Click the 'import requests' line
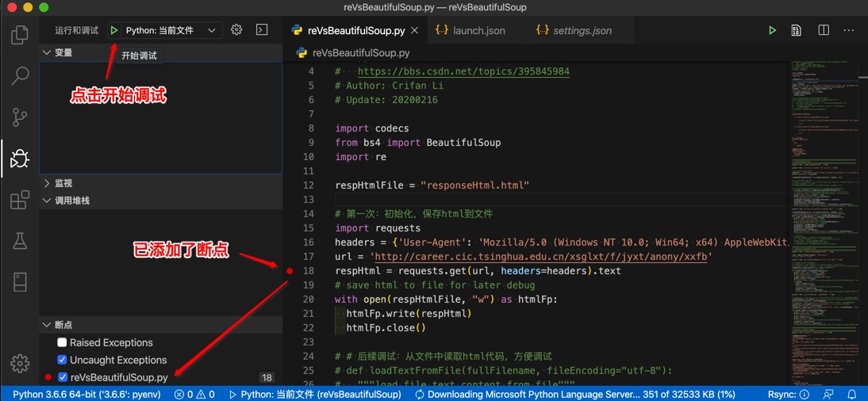The width and height of the screenshot is (868, 401). [378, 228]
